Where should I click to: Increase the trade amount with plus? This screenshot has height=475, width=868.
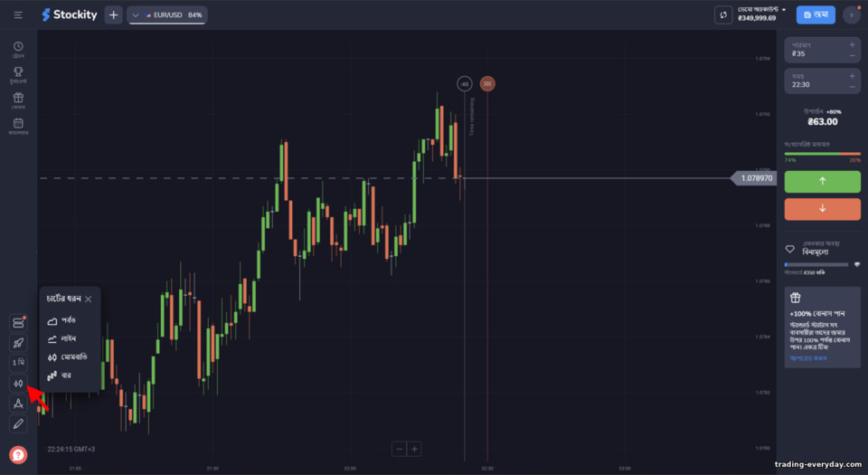click(x=852, y=45)
